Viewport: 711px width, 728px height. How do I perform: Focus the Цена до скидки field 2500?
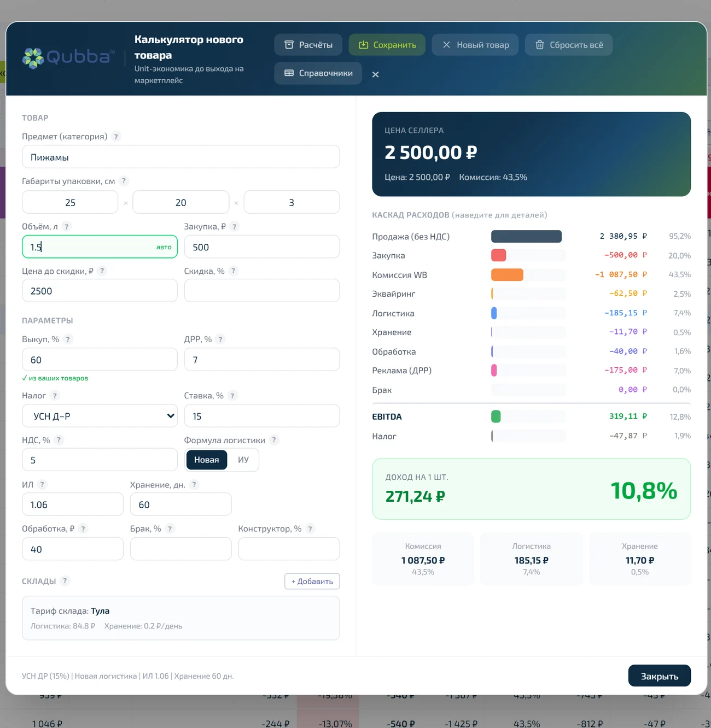pyautogui.click(x=100, y=291)
